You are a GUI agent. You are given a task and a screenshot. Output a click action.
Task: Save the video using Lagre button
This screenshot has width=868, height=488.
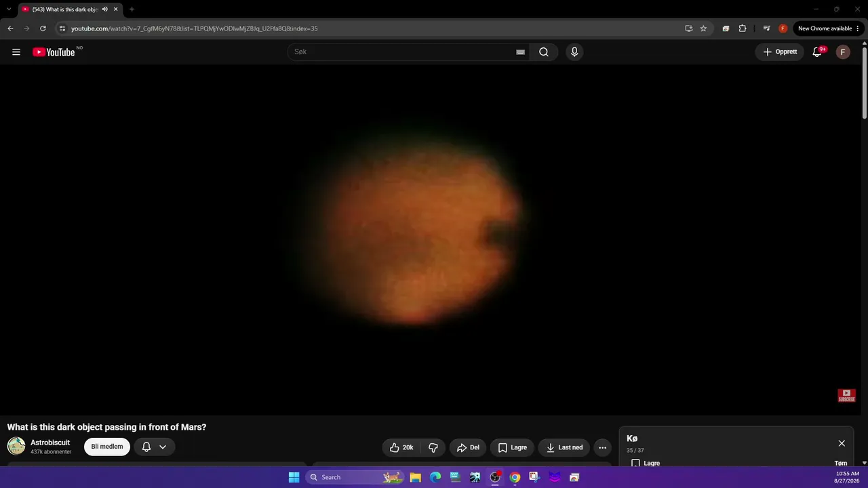[x=513, y=447]
